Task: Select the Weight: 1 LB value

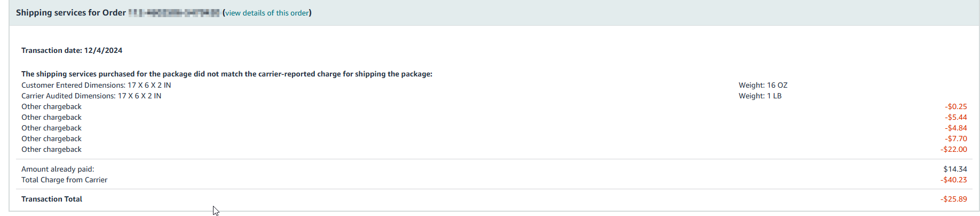Action: pos(760,96)
